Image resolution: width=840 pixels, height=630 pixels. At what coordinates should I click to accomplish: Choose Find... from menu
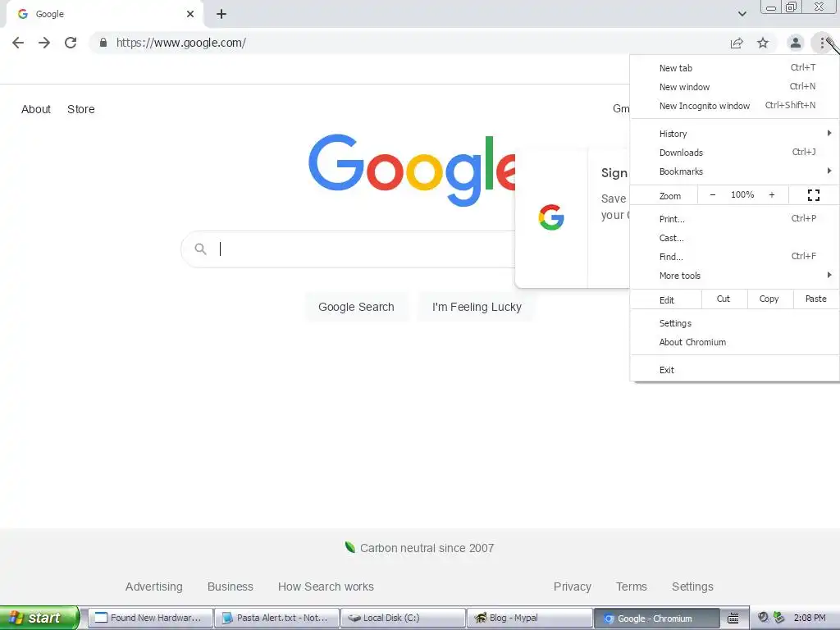[x=734, y=257]
